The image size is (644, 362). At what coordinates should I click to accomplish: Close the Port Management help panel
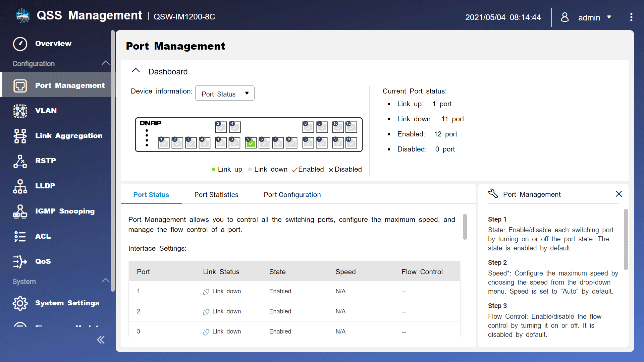tap(619, 194)
